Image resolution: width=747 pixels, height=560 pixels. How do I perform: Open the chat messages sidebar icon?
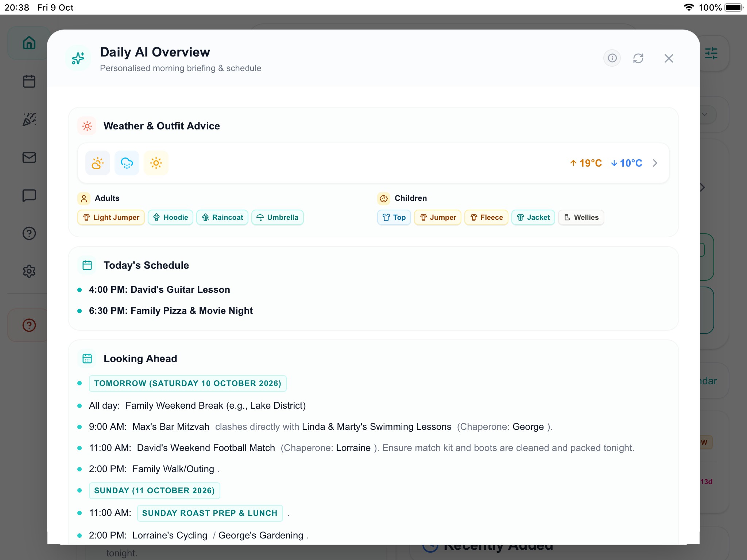point(29,195)
